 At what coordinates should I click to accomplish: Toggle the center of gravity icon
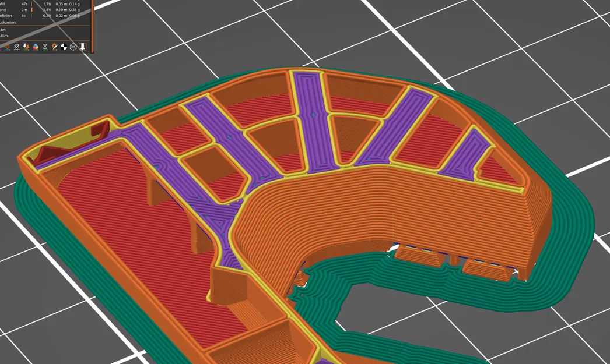point(64,47)
